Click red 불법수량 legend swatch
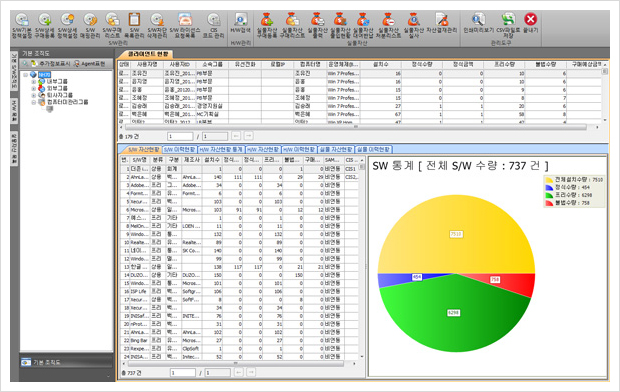Screen dimensions: 620x392 click(x=549, y=203)
